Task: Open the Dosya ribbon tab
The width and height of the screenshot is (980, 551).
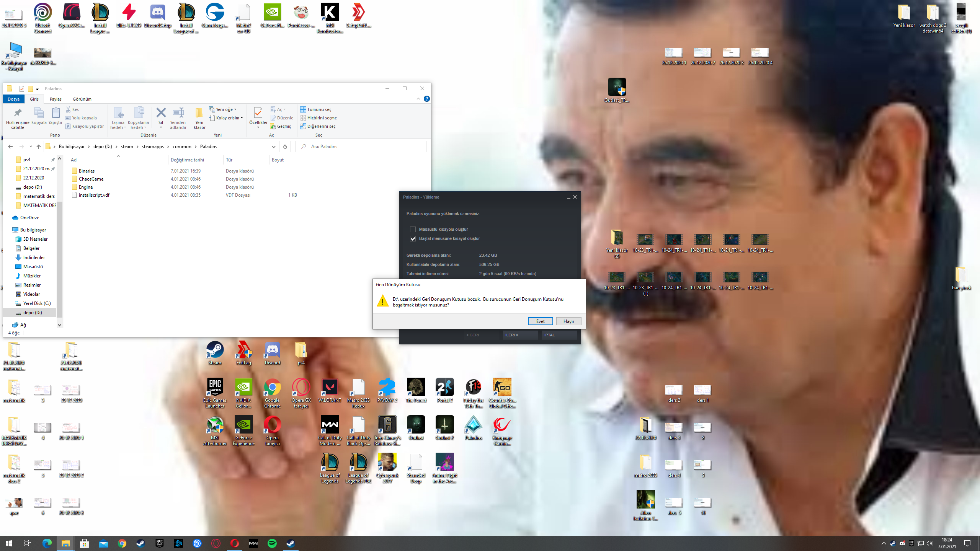Action: 14,99
